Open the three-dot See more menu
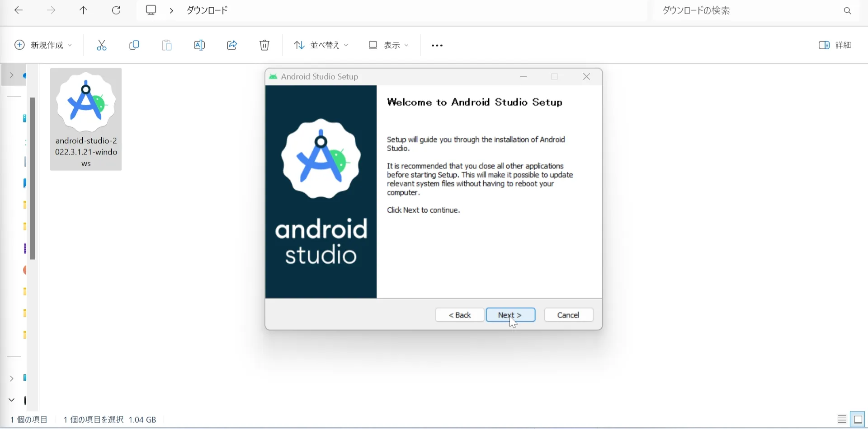 pyautogui.click(x=437, y=46)
